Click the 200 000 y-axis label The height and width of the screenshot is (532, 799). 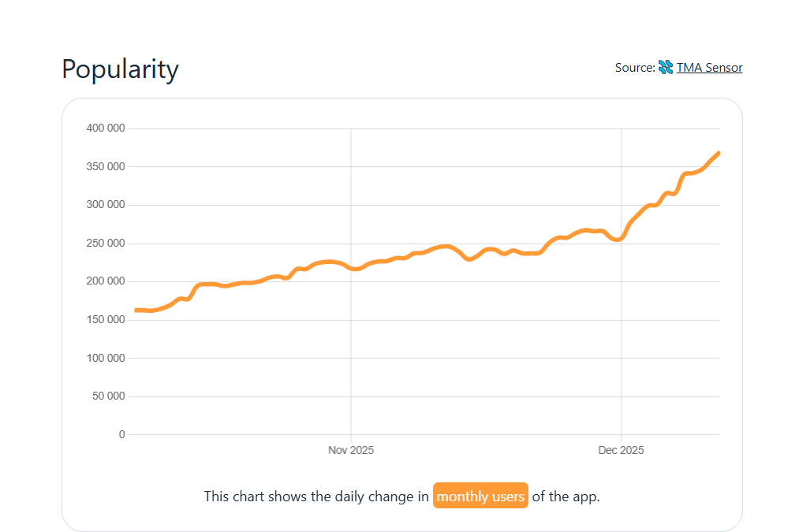(x=105, y=281)
